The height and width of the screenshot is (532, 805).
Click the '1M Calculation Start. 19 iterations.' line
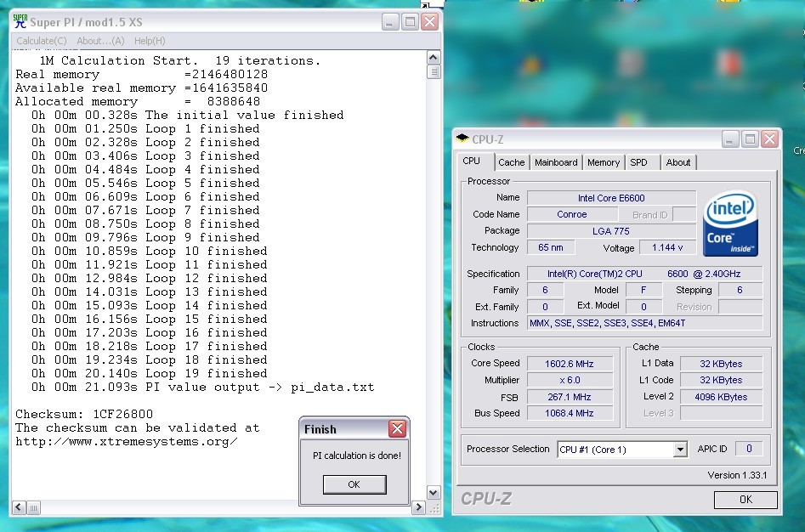click(179, 60)
